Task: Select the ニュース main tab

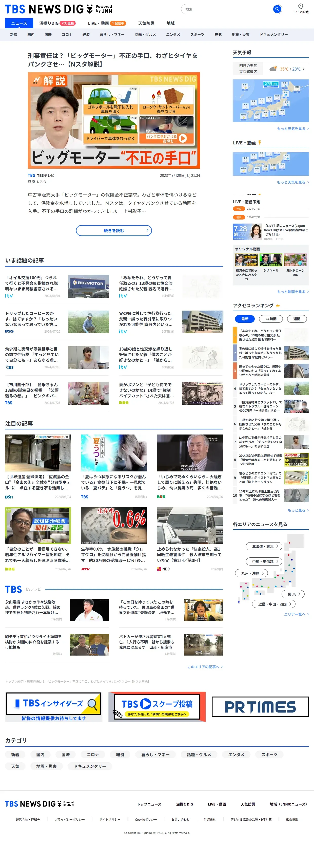Action: tap(19, 23)
